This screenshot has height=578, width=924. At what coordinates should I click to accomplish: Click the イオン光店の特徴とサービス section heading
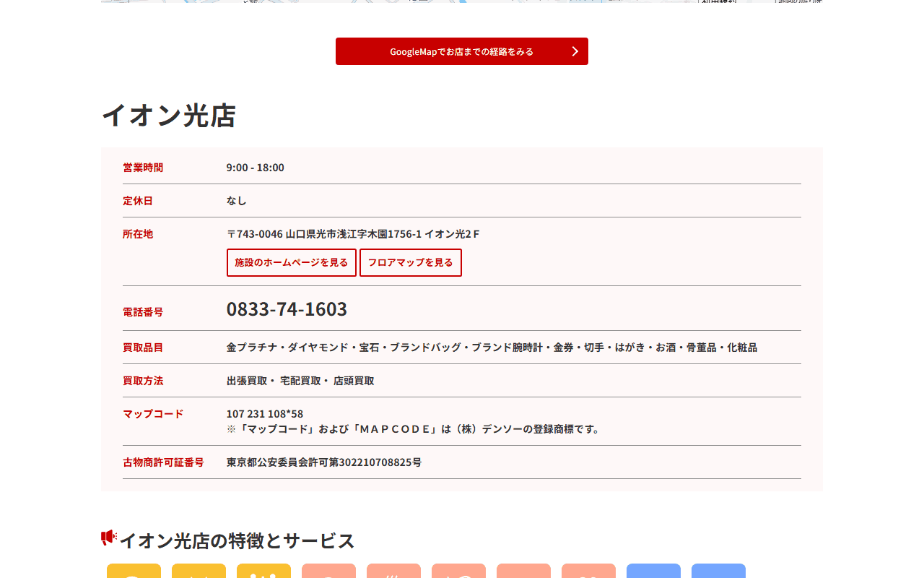point(237,540)
